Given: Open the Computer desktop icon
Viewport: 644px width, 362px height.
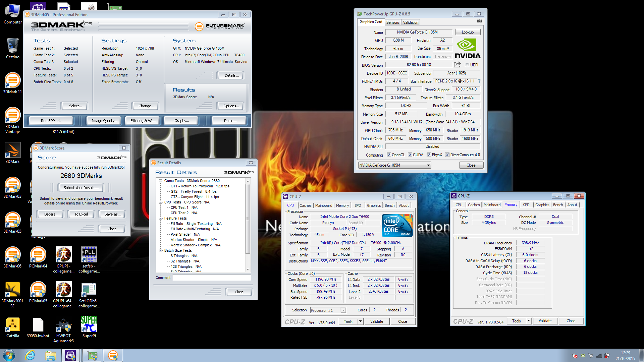Looking at the screenshot, I should point(12,13).
